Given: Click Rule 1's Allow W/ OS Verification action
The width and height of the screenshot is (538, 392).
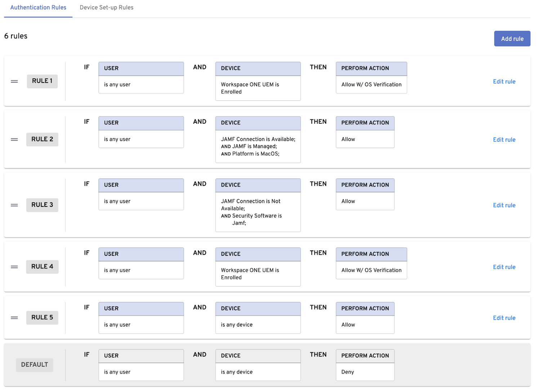Looking at the screenshot, I should [x=371, y=85].
